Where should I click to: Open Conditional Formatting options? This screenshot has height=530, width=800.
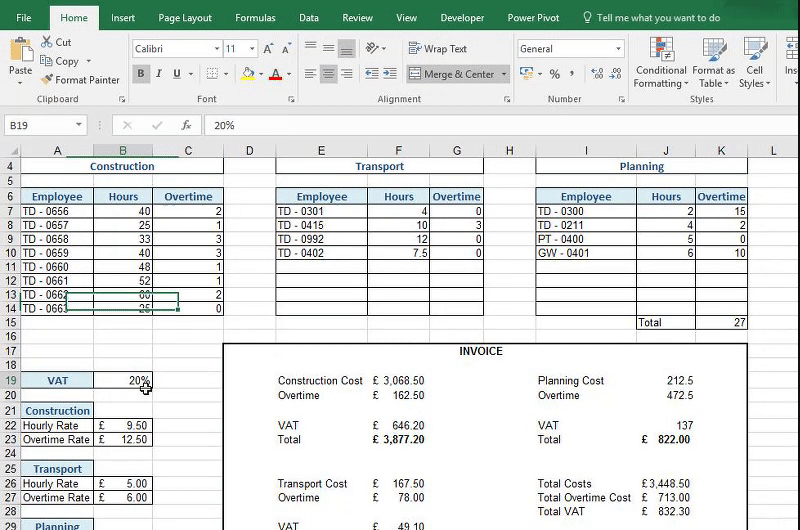(x=661, y=62)
